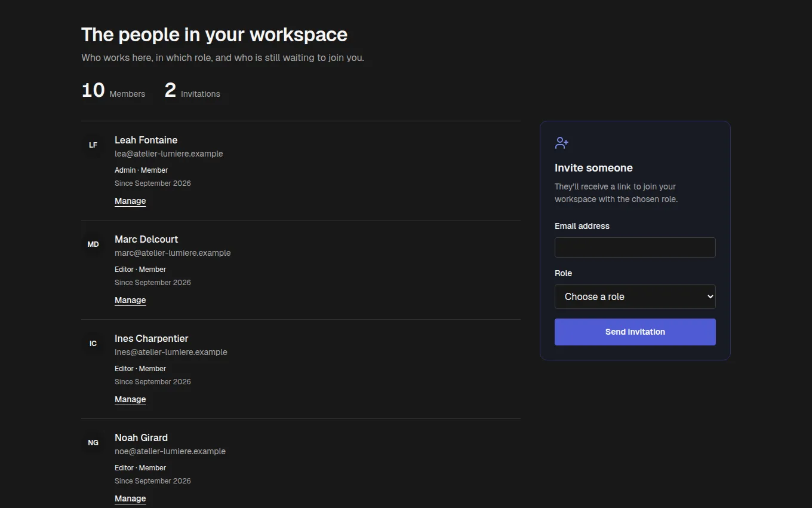
Task: Click the add-person icon above Invite someone
Action: pos(562,143)
